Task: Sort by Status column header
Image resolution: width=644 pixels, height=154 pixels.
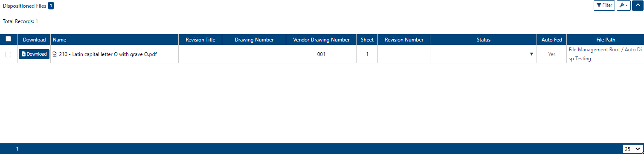Action: (x=484, y=40)
